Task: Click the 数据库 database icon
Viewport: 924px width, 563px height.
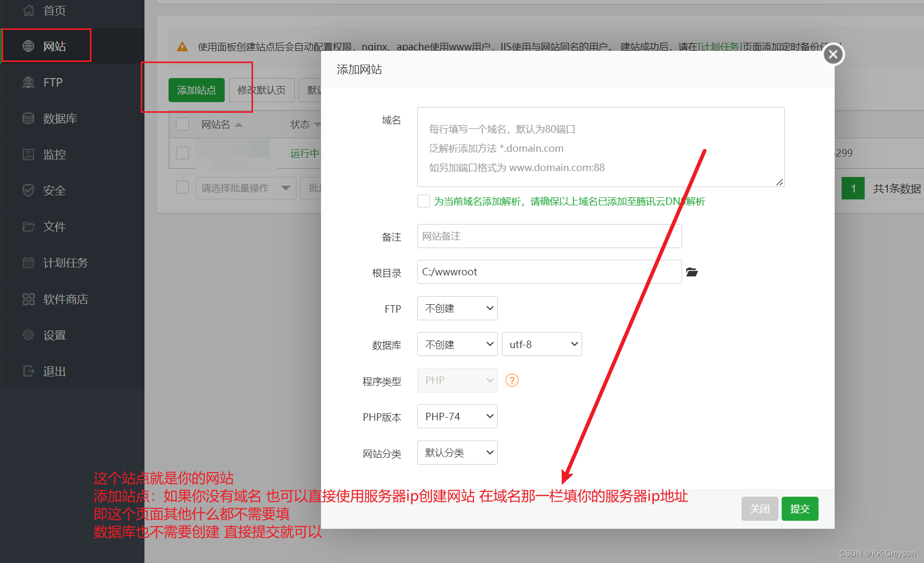Action: [x=28, y=118]
